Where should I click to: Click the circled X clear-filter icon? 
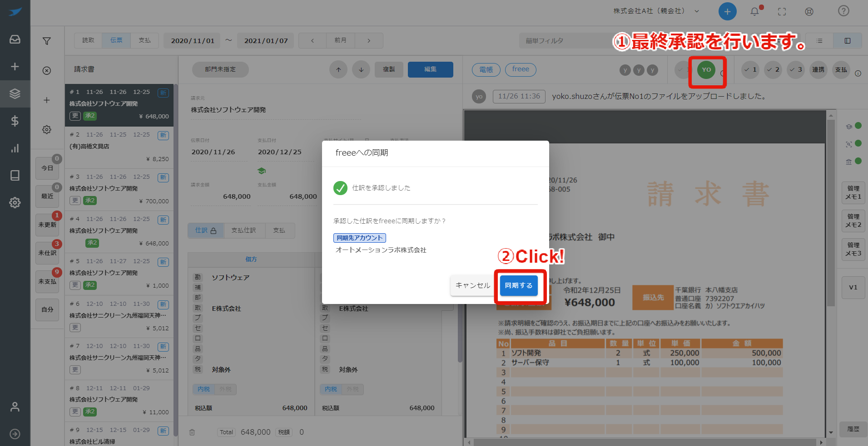[x=47, y=71]
